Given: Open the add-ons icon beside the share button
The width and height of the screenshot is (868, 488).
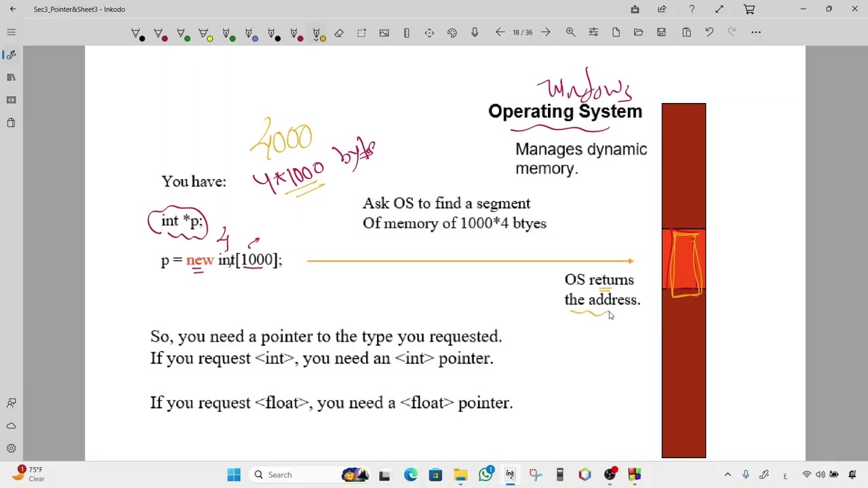Looking at the screenshot, I should click(635, 9).
